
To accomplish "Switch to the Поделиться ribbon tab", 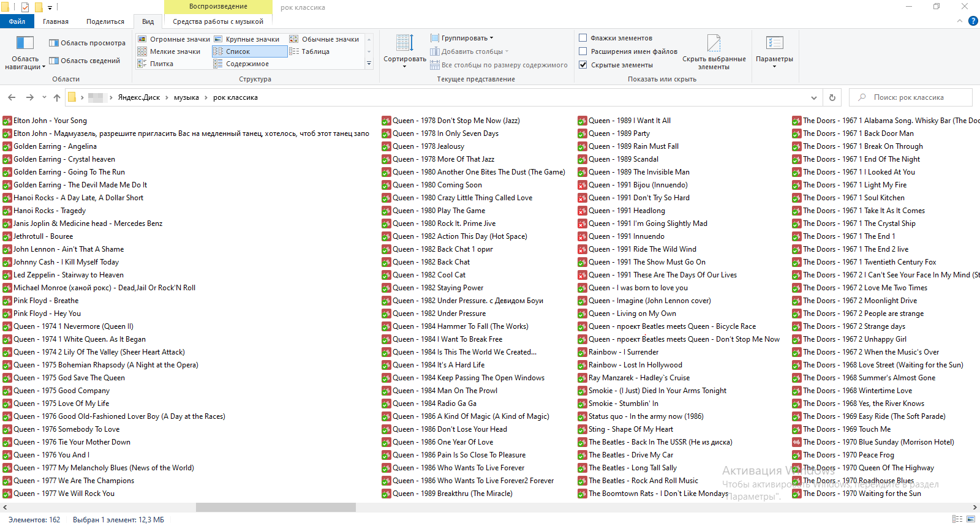I will [105, 21].
